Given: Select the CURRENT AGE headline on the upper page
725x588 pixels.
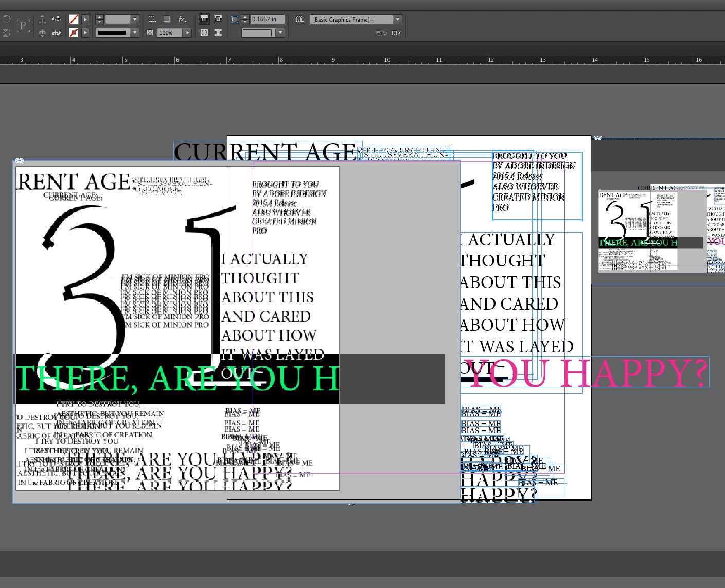Looking at the screenshot, I should click(x=266, y=152).
